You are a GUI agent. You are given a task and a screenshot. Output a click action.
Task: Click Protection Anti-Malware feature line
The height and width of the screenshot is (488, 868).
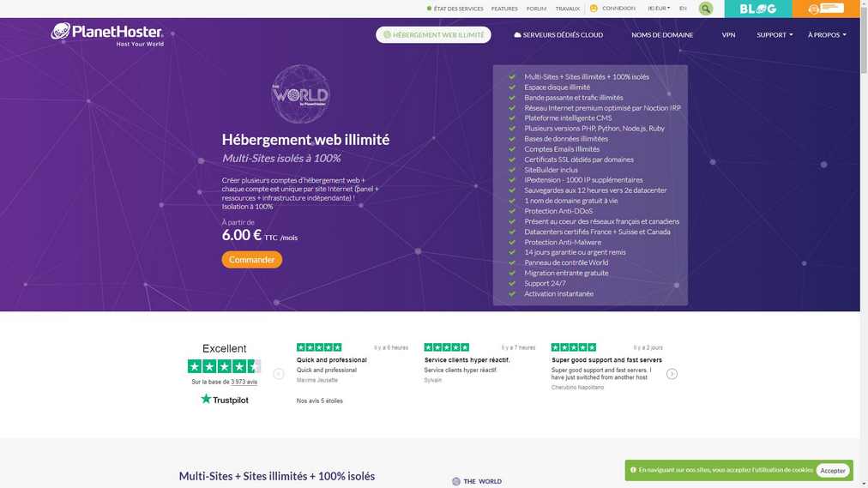click(563, 242)
